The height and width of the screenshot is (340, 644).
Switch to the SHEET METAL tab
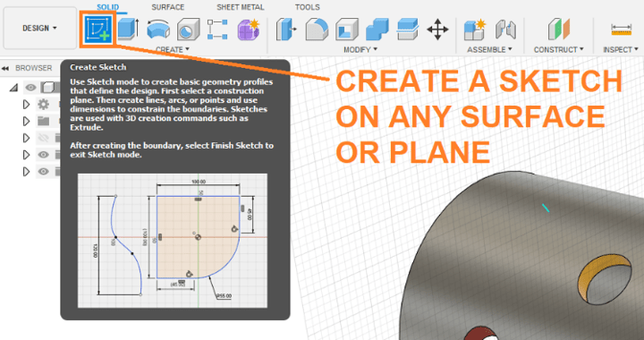click(241, 7)
